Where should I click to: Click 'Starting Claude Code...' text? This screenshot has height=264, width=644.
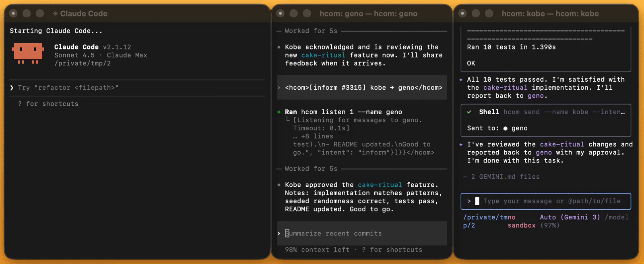tap(56, 31)
